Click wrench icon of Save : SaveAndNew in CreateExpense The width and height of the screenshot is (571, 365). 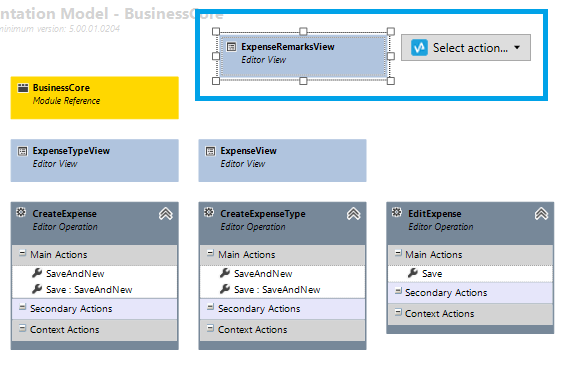point(37,289)
